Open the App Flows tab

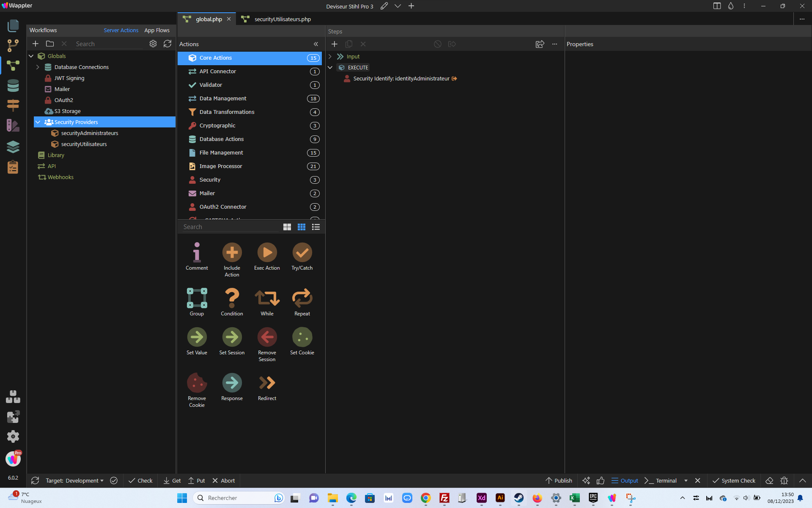157,30
